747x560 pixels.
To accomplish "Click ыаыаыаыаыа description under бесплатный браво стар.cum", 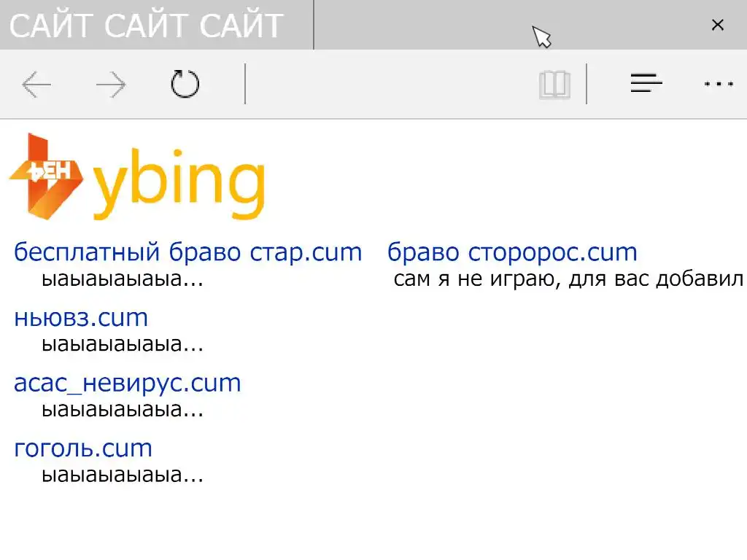I will (x=123, y=279).
